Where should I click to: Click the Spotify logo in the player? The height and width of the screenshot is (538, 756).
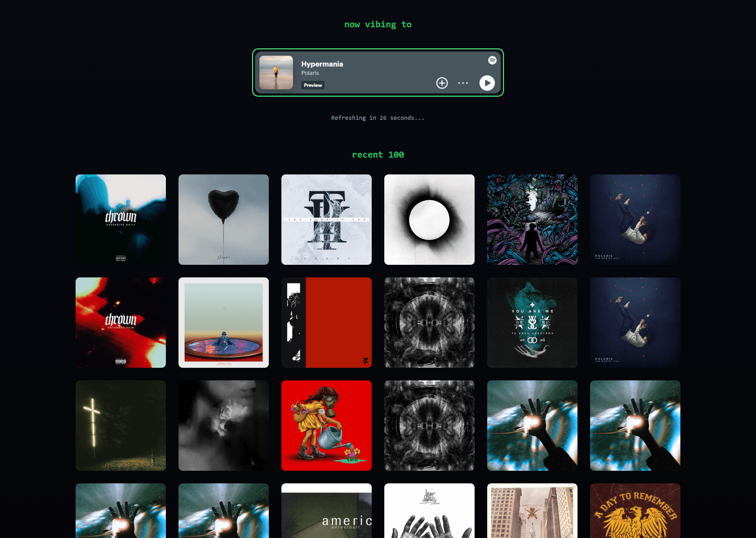(x=492, y=60)
